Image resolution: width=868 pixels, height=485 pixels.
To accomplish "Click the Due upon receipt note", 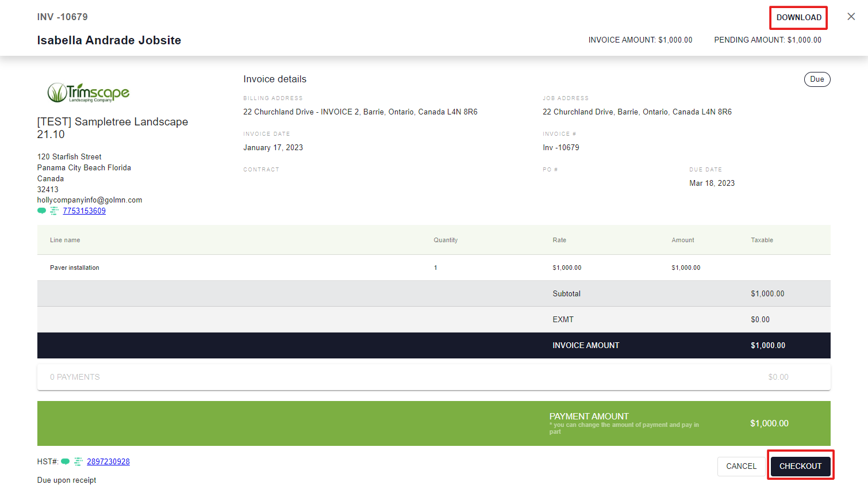I will click(67, 480).
